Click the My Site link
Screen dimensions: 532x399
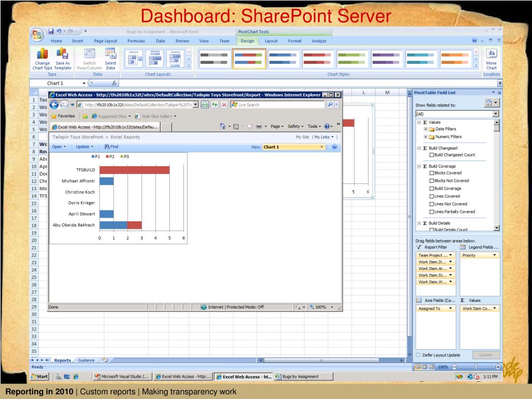302,137
